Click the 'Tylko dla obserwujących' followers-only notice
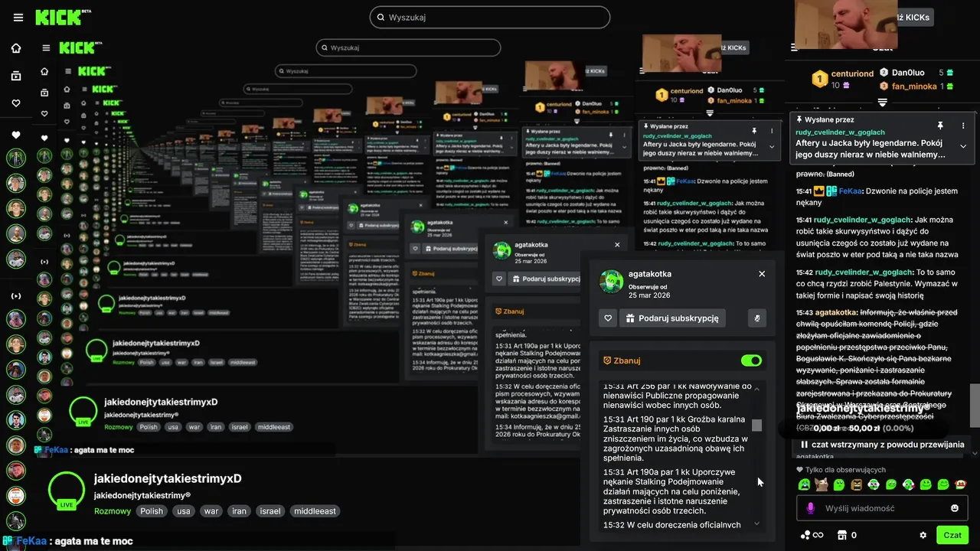The height and width of the screenshot is (551, 980). pos(841,470)
